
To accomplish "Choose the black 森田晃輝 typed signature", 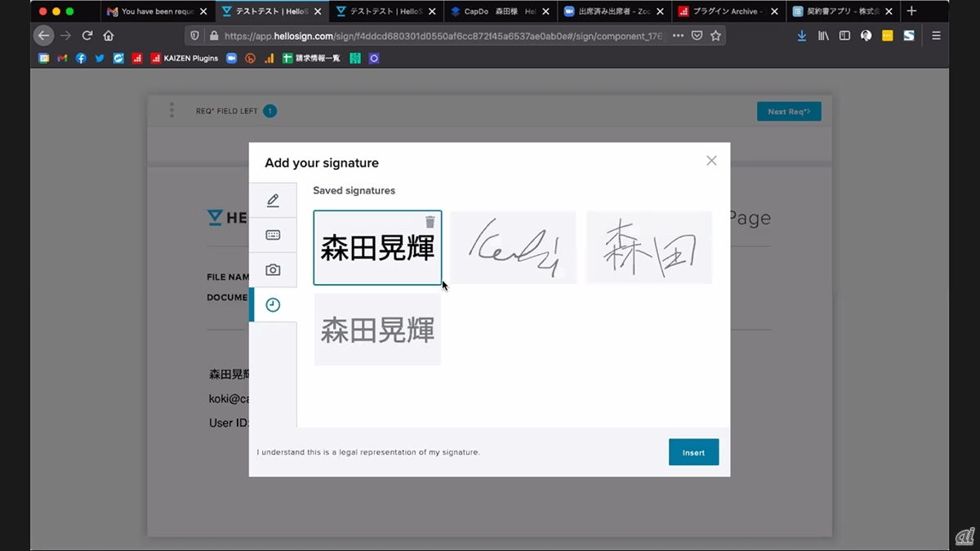I will (x=377, y=247).
